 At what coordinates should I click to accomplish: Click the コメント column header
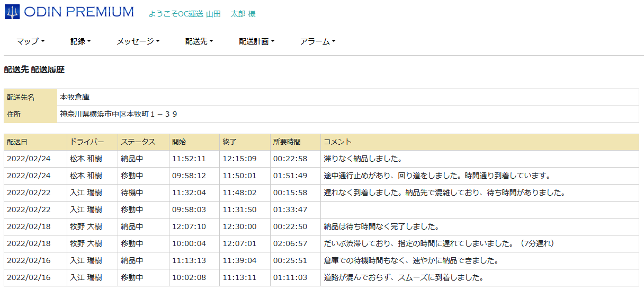pos(337,142)
